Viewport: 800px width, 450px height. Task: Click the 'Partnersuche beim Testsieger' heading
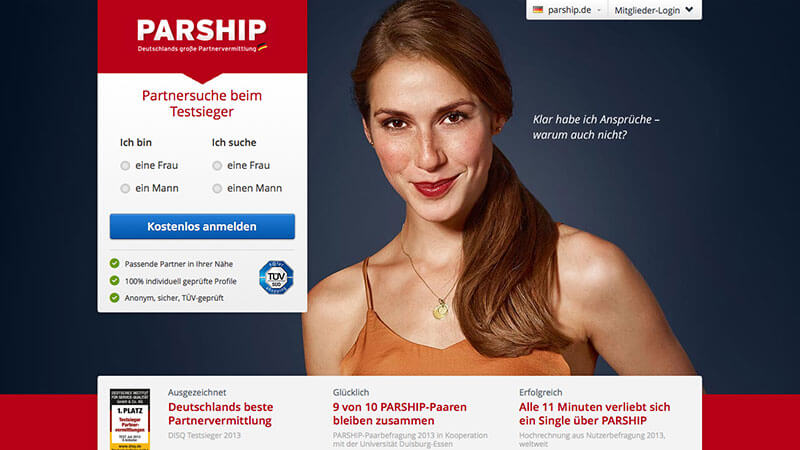click(202, 104)
